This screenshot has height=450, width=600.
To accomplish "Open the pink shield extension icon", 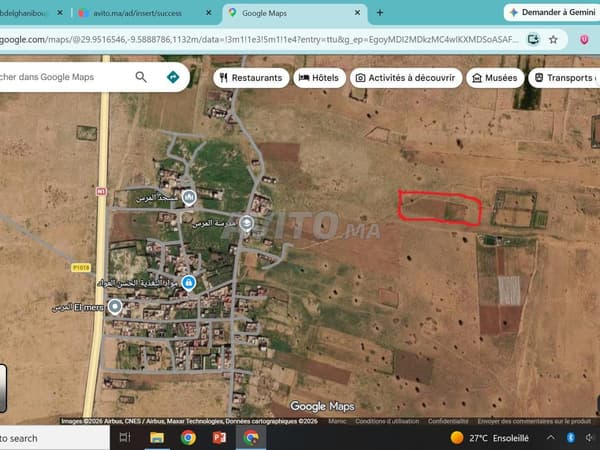I will (584, 39).
